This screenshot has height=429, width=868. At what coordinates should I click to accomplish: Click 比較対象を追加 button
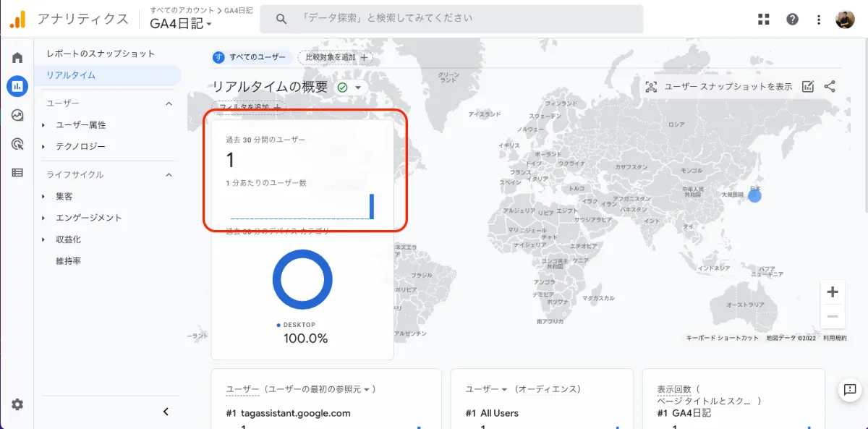pos(336,57)
